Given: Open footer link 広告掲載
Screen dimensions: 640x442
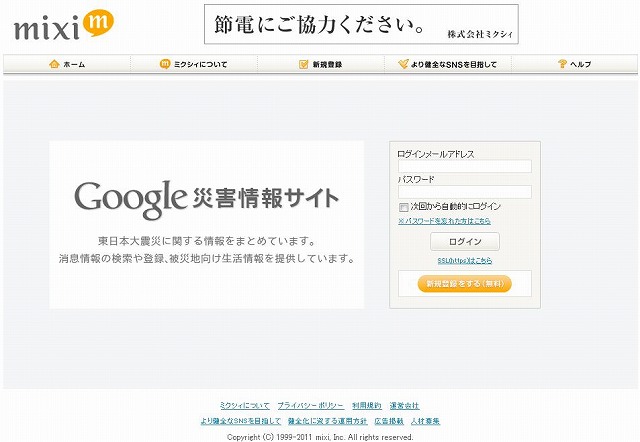Looking at the screenshot, I should [389, 421].
